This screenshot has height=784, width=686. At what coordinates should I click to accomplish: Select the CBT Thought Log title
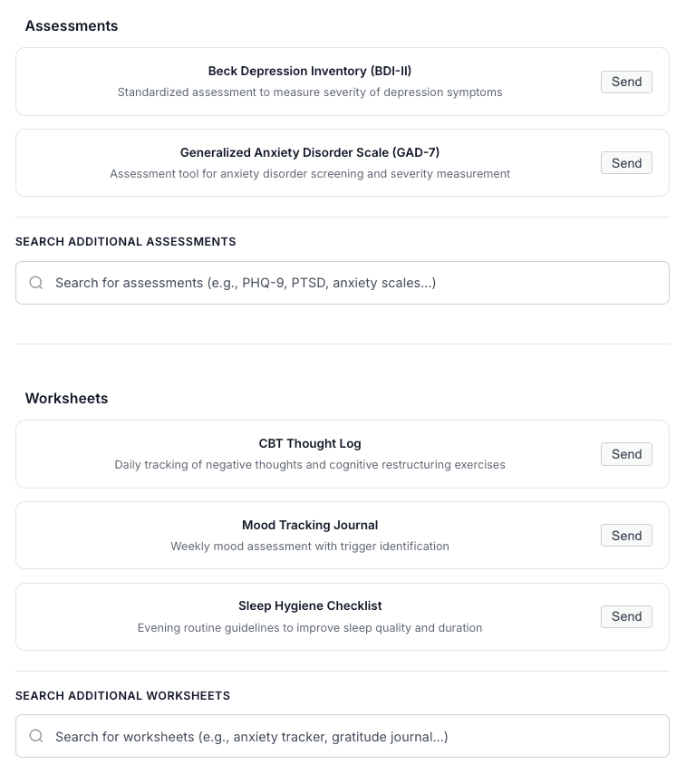pyautogui.click(x=310, y=443)
